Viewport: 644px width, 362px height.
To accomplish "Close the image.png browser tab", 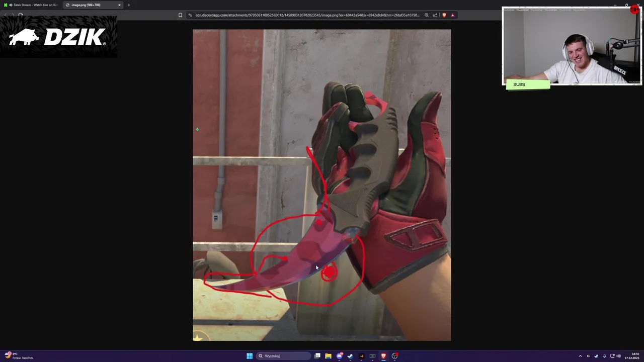I will [119, 5].
